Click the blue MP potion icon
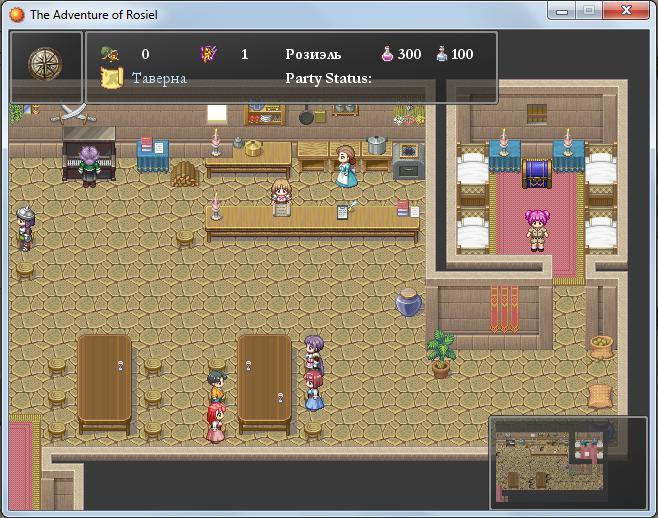Screen dimensions: 658x518 [441, 54]
